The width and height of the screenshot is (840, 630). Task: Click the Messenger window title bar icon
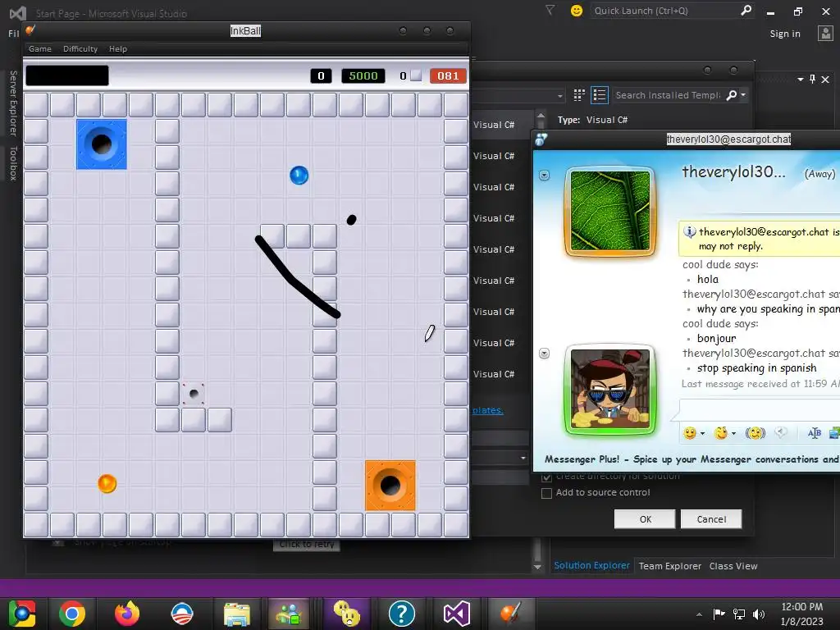(x=541, y=139)
